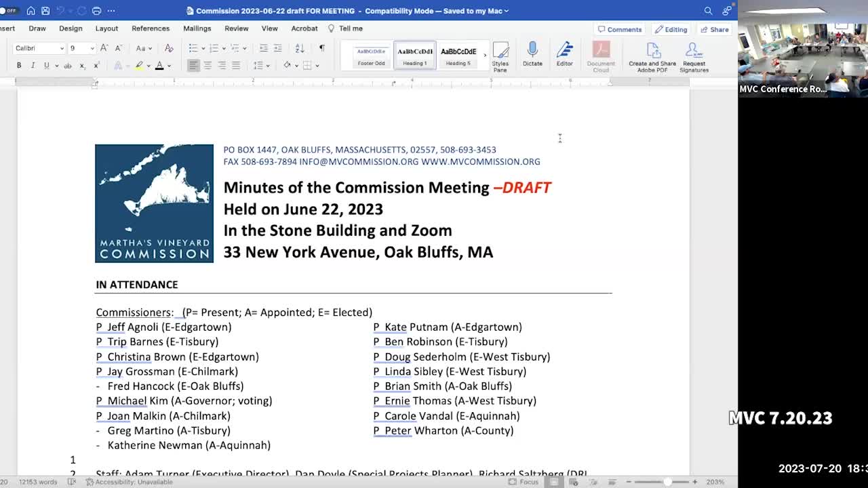
Task: Increase font size with large A icon
Action: (104, 48)
